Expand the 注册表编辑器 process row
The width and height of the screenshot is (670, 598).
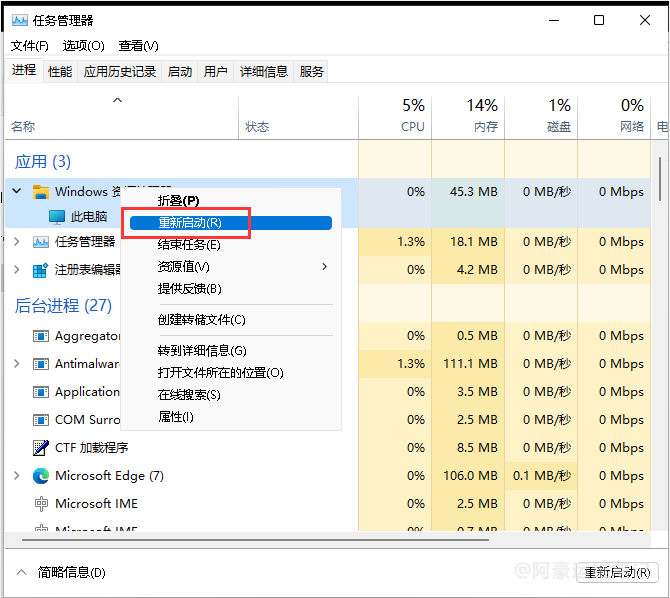click(x=16, y=270)
